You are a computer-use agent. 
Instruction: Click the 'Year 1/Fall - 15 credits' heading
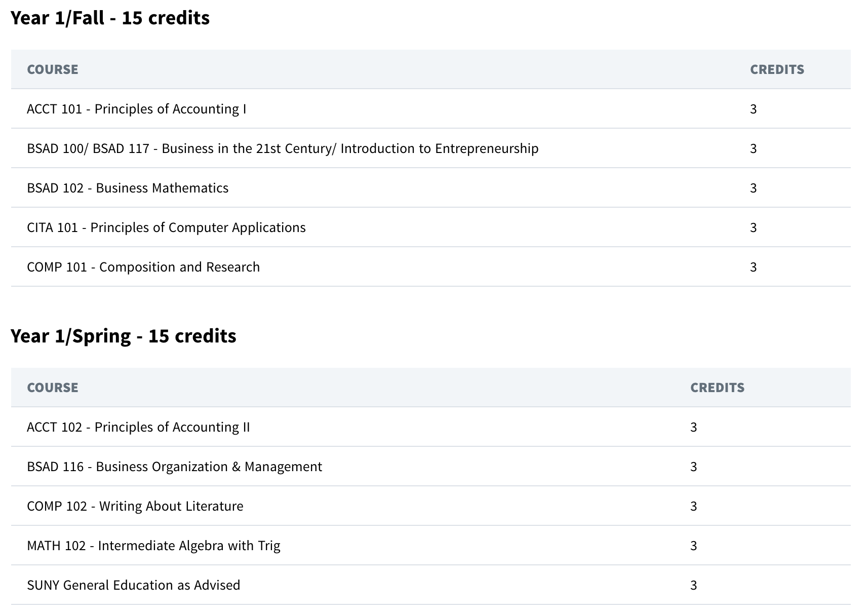coord(110,18)
